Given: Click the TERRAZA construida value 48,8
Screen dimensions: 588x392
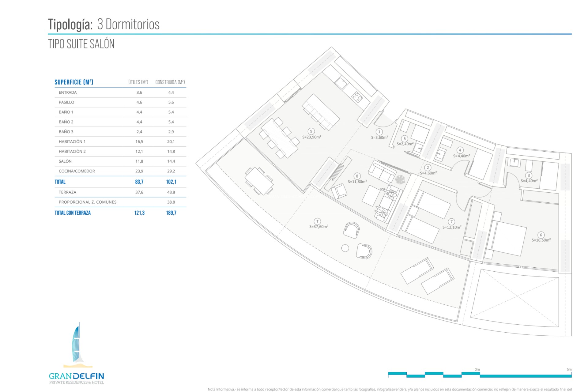Looking at the screenshot, I should tap(171, 192).
